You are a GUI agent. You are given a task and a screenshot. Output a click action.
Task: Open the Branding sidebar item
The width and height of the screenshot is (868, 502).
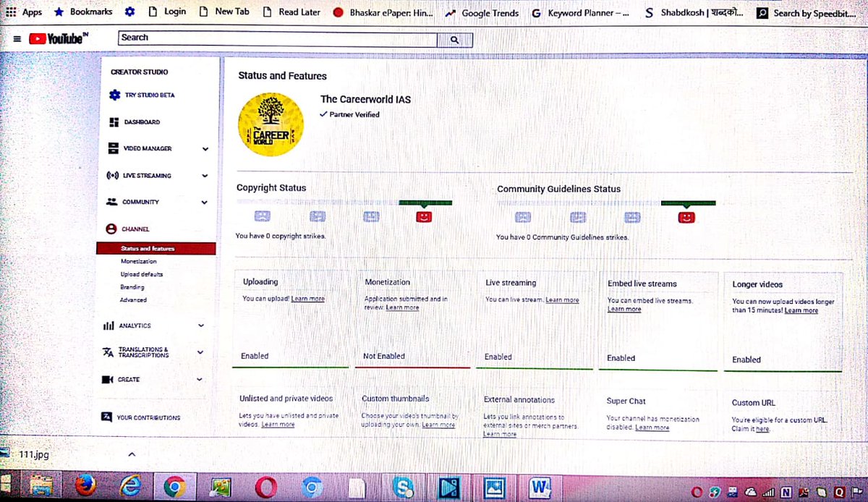click(x=132, y=287)
